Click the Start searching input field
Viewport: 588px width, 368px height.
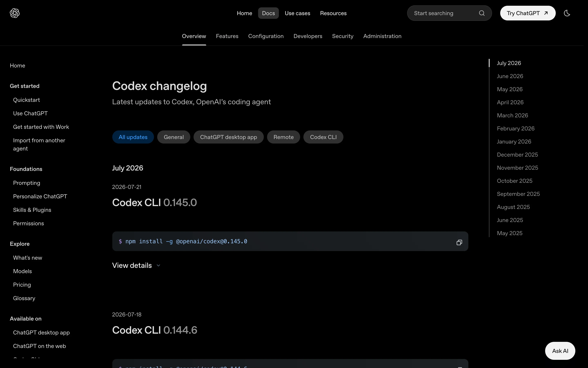449,13
